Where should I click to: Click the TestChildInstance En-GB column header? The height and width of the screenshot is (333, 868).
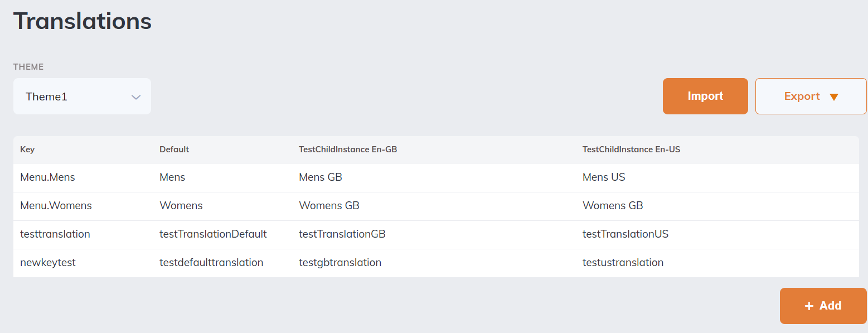348,149
